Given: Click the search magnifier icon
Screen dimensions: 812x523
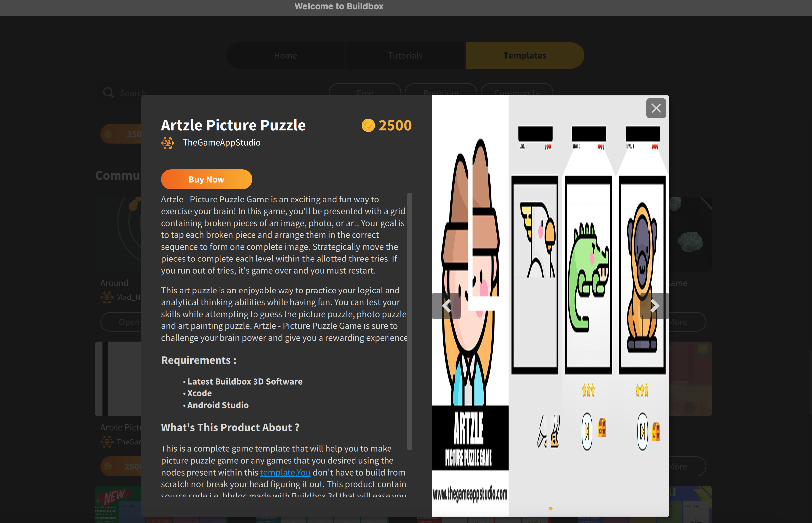Looking at the screenshot, I should tap(108, 93).
